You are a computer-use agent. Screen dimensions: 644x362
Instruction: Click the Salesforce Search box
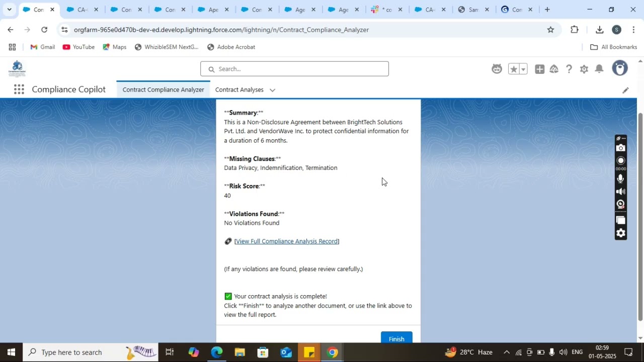(x=294, y=69)
